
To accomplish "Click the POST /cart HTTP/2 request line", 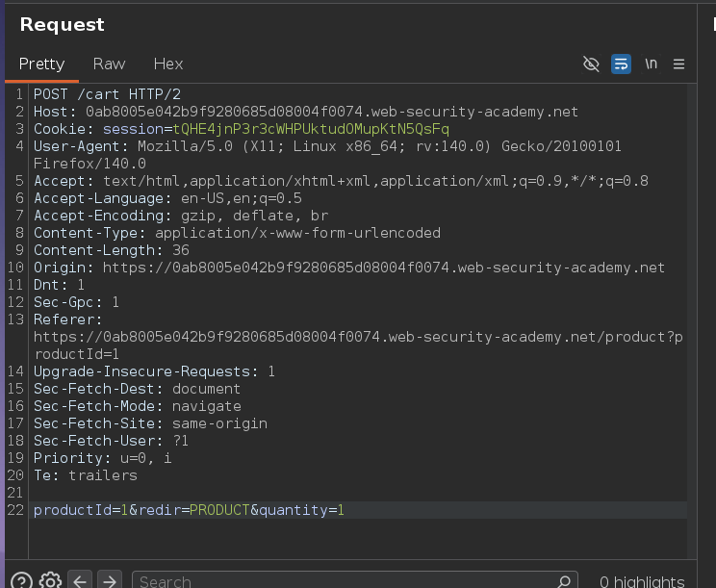I will coord(108,94).
